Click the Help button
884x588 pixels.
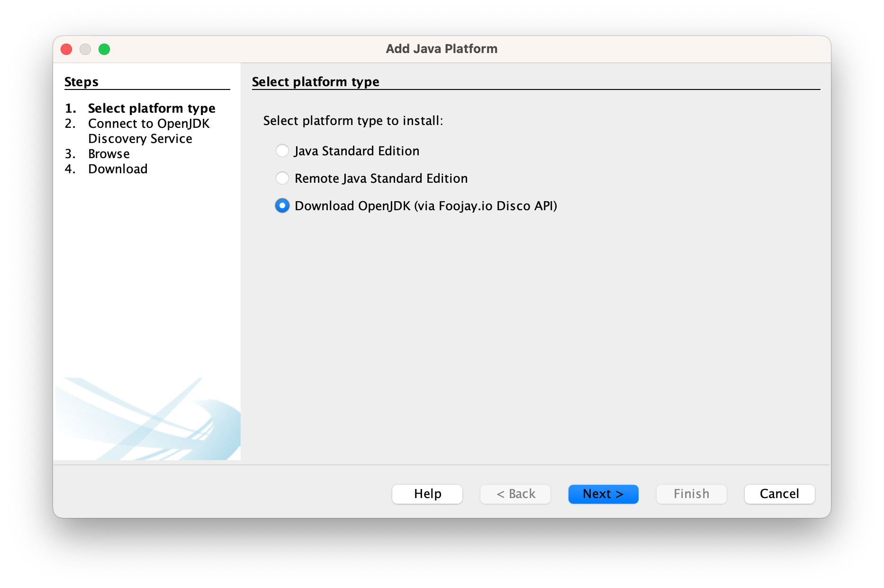pyautogui.click(x=426, y=494)
